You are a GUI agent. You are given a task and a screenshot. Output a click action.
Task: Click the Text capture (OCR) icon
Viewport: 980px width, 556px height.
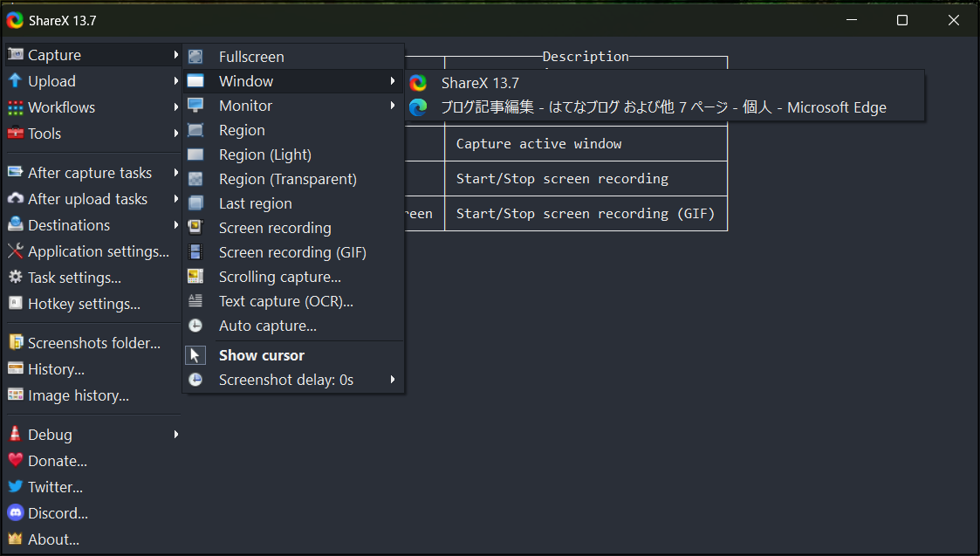[x=195, y=301]
